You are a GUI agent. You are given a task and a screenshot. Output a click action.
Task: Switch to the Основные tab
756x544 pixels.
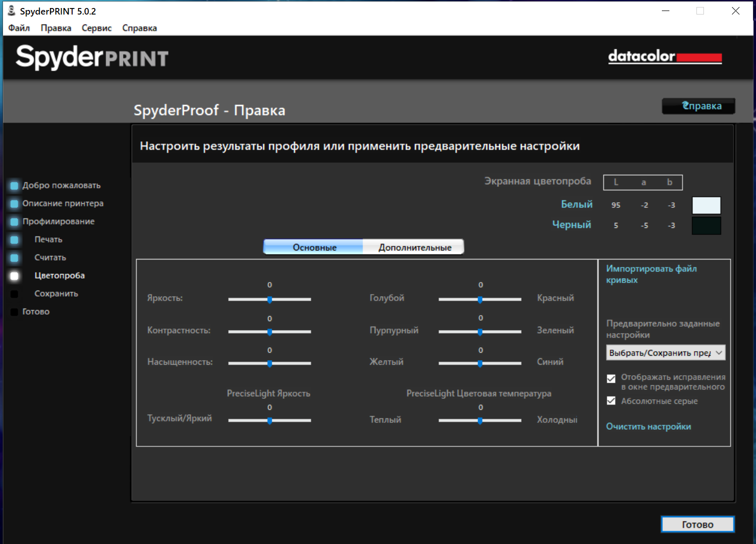313,247
